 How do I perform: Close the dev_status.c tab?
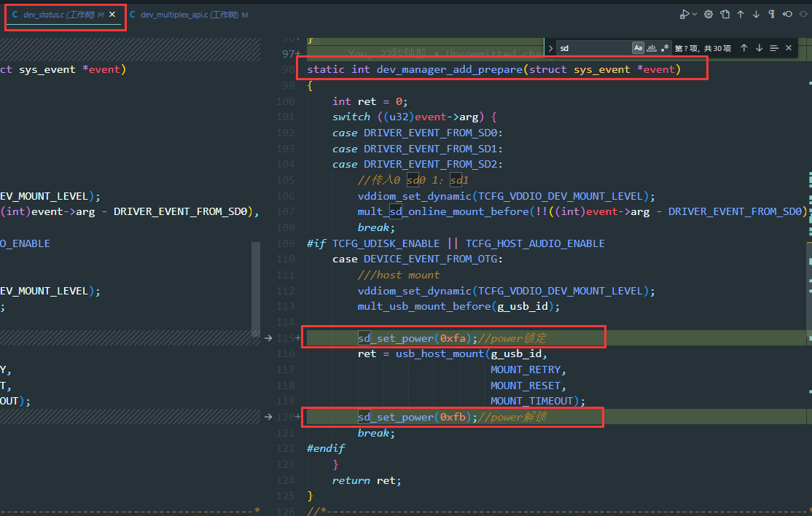click(112, 15)
